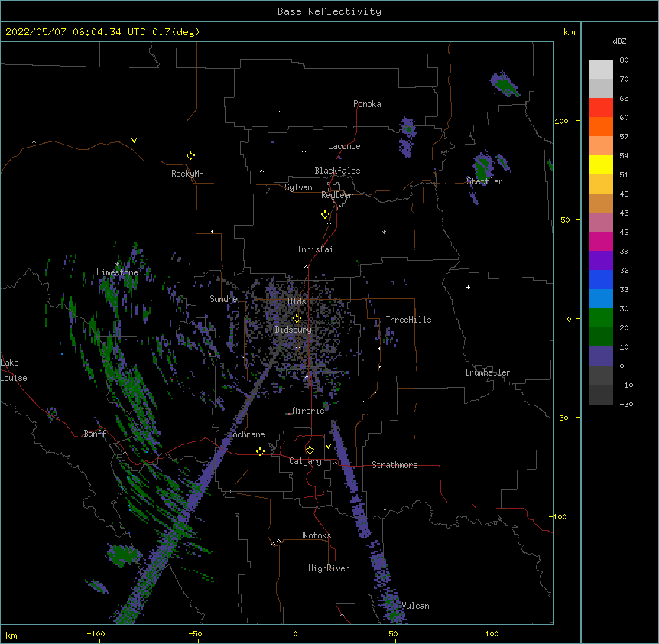Click the -50 tick on the right axis
The width and height of the screenshot is (659, 644).
point(561,418)
